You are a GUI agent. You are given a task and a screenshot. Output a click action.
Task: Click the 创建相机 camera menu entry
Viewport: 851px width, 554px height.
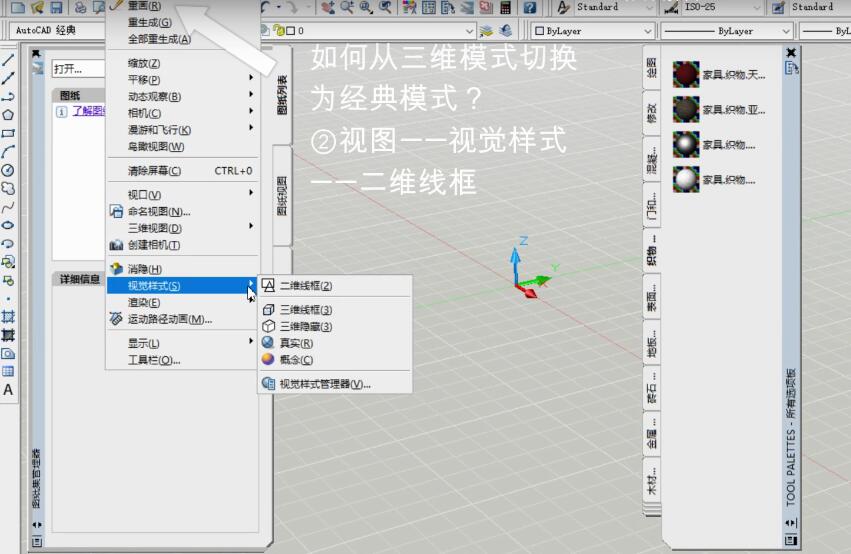(x=153, y=245)
